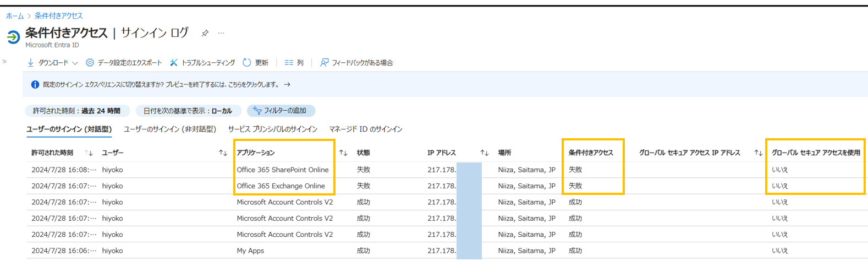Click 成功 status in My Apps row

point(363,251)
